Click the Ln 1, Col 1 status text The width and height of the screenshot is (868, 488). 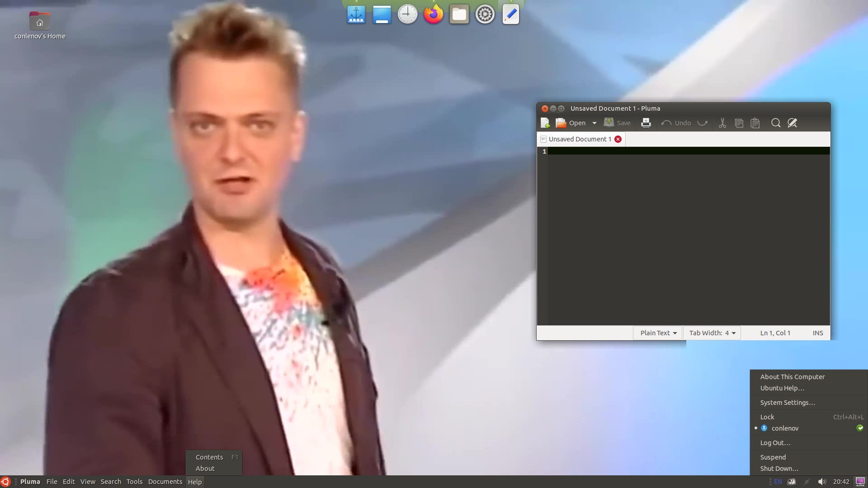point(775,333)
